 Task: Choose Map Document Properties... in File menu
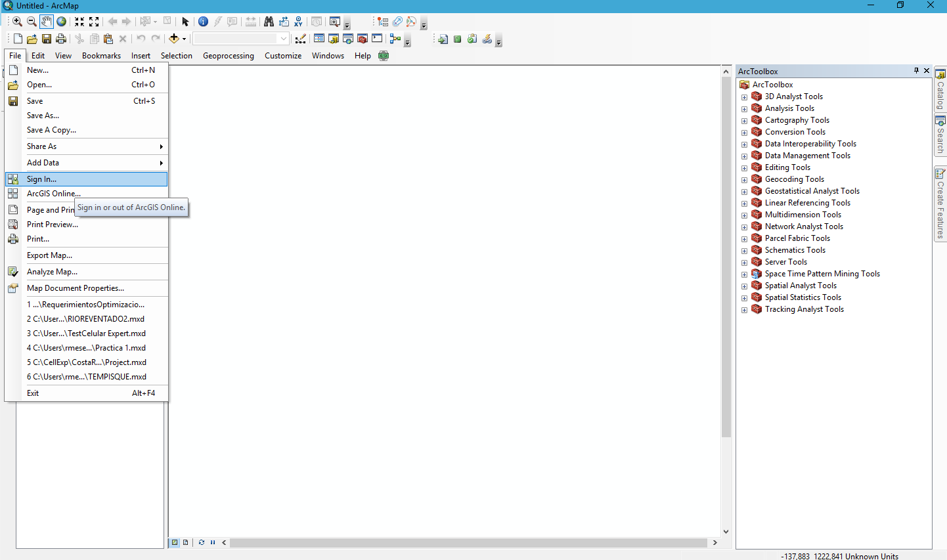tap(87, 288)
